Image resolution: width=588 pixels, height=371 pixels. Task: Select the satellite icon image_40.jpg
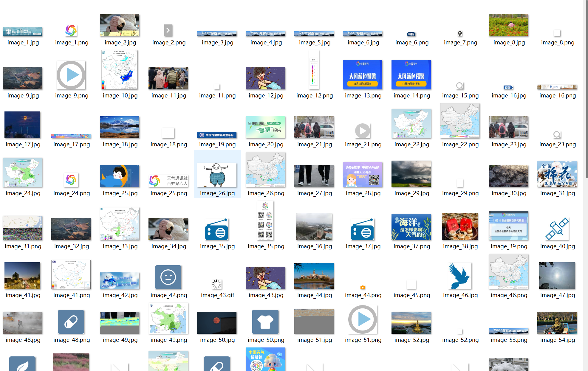pyautogui.click(x=557, y=229)
